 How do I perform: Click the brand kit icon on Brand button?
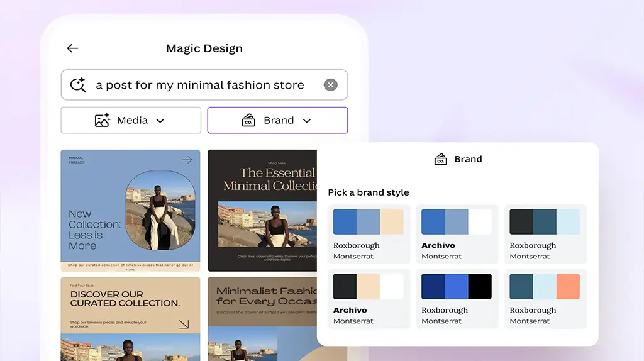[x=248, y=120]
